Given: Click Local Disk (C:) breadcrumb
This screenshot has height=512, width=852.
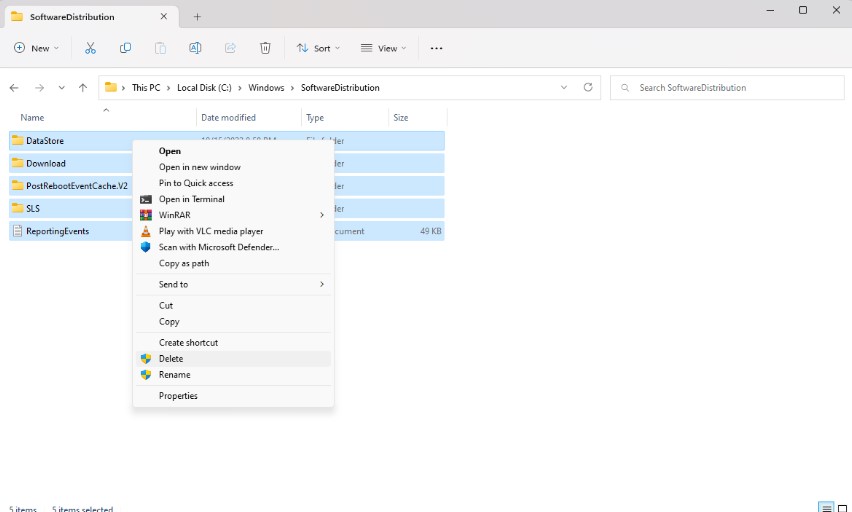Looking at the screenshot, I should [x=204, y=88].
